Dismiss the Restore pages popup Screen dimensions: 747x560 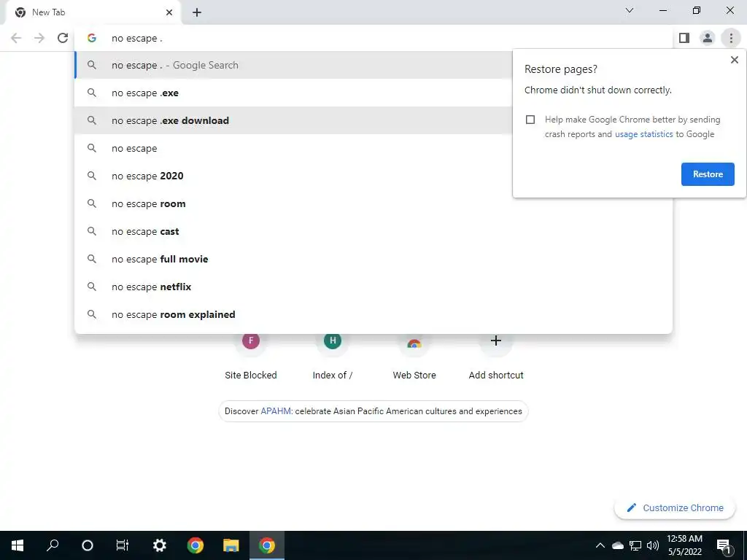(x=734, y=60)
